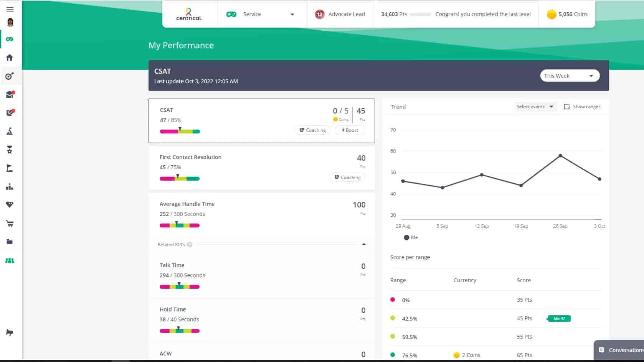Open the game controller gamification section
644x362 pixels.
[x=10, y=39]
